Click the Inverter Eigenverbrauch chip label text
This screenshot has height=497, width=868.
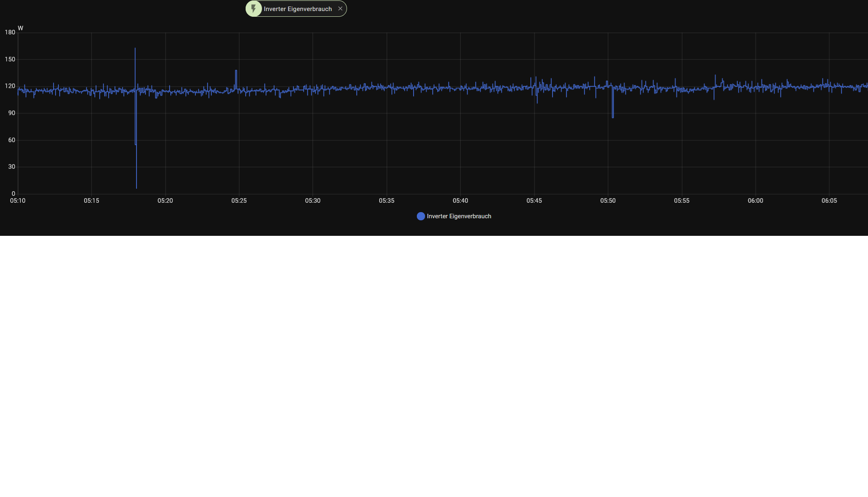pyautogui.click(x=298, y=9)
